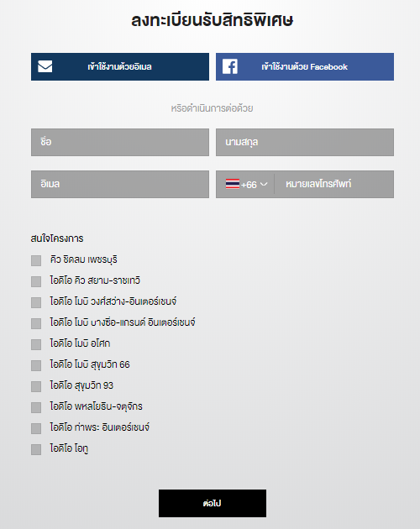The width and height of the screenshot is (420, 529).
Task: Sign in with เข้าใช้งานด้วย Facebook button
Action: tap(305, 66)
